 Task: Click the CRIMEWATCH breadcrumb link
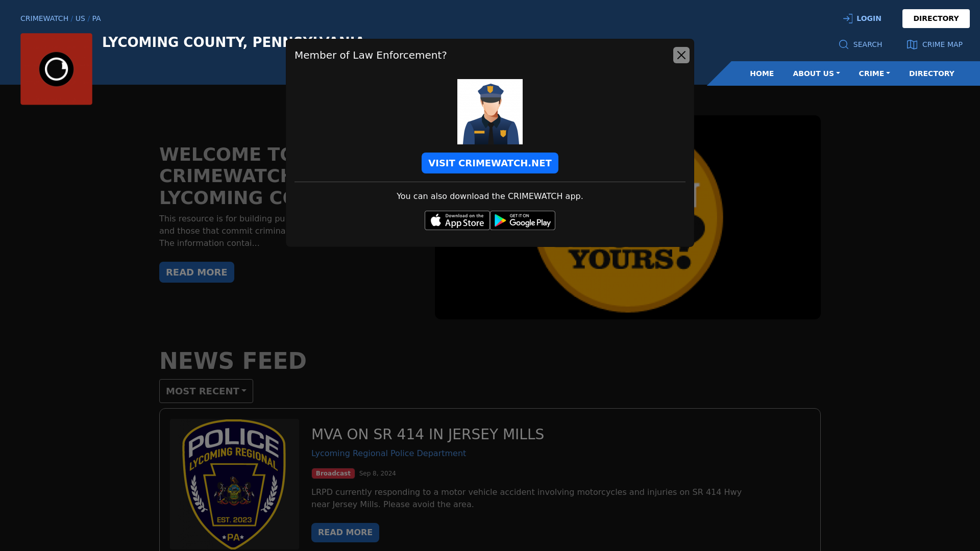44,18
